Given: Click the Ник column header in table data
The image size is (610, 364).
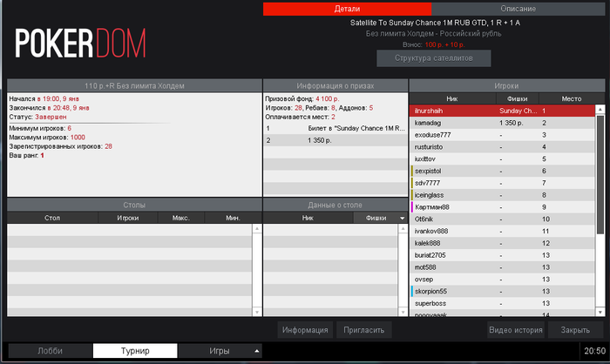Looking at the screenshot, I should 308,219.
